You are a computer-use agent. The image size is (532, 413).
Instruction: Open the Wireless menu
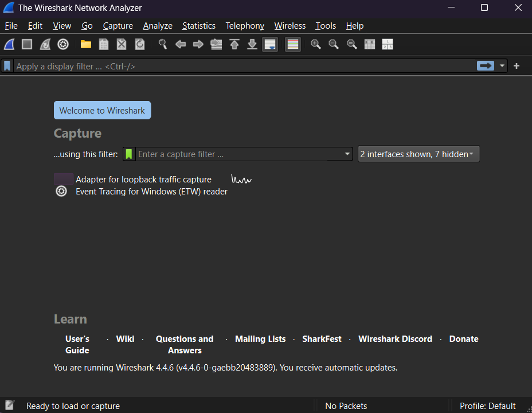[290, 26]
